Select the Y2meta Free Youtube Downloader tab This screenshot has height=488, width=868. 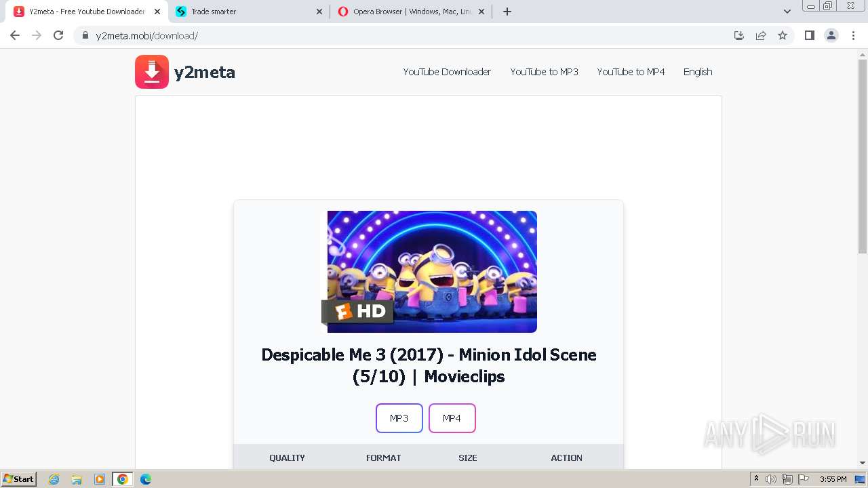(x=86, y=12)
